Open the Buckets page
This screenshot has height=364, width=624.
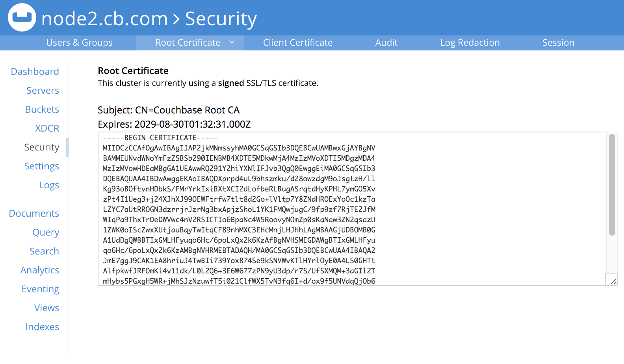(x=42, y=110)
